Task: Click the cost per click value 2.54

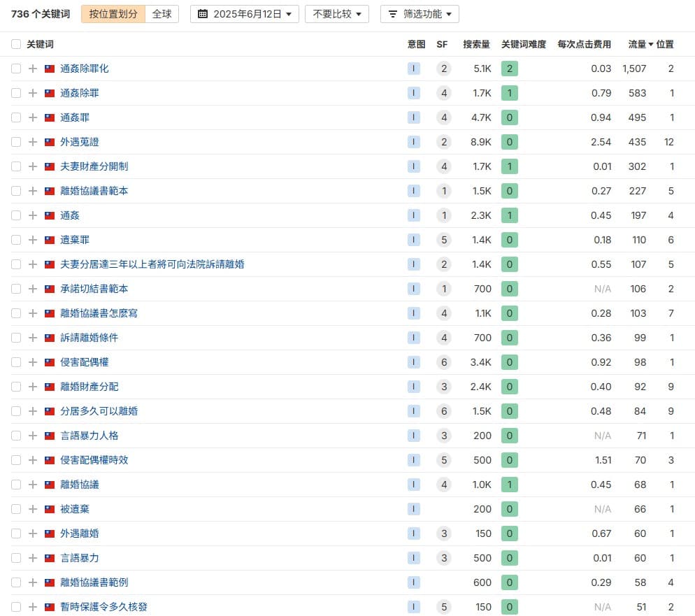Action: point(601,142)
